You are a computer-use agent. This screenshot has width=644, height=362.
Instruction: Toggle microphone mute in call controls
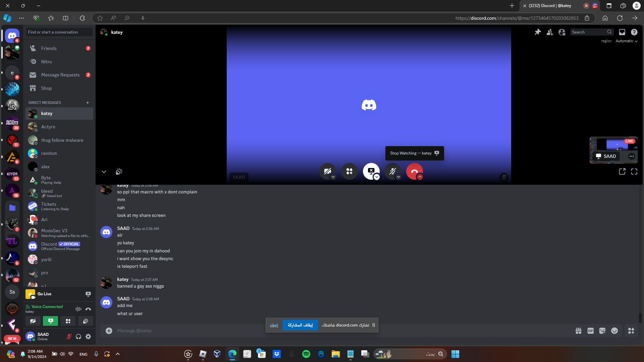pos(393,171)
